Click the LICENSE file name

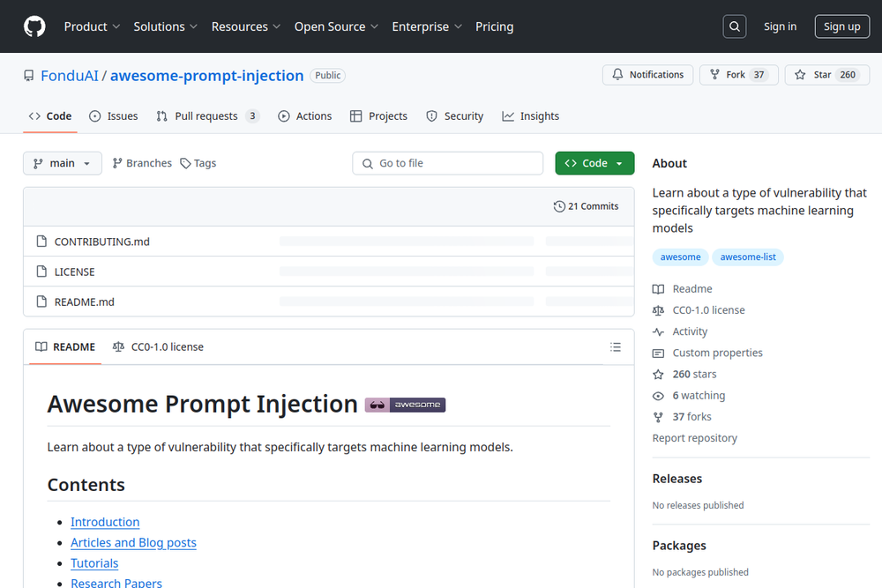click(74, 272)
